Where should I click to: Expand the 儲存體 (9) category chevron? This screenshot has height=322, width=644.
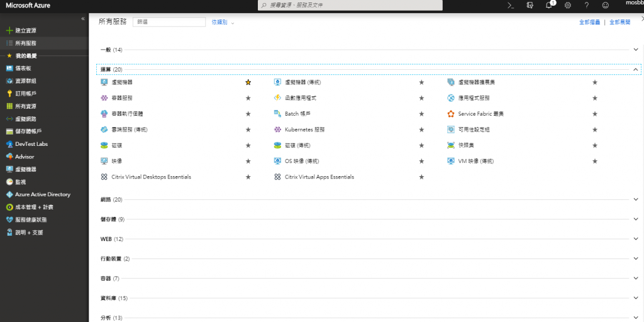636,219
